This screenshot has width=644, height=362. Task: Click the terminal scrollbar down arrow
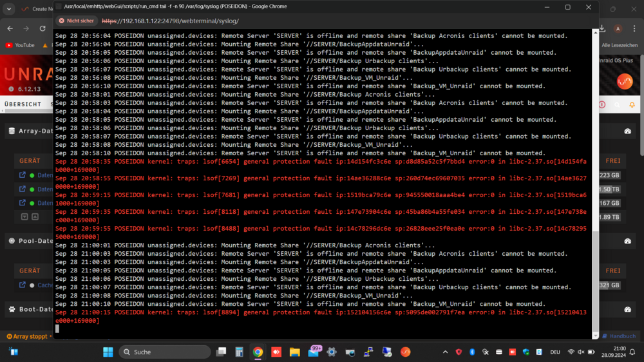click(595, 336)
